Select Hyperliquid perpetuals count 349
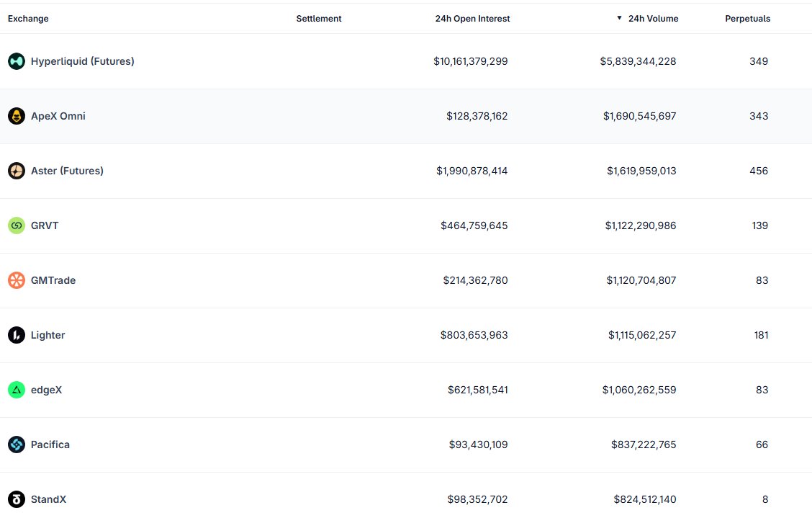Image resolution: width=812 pixels, height=518 pixels. (x=759, y=61)
